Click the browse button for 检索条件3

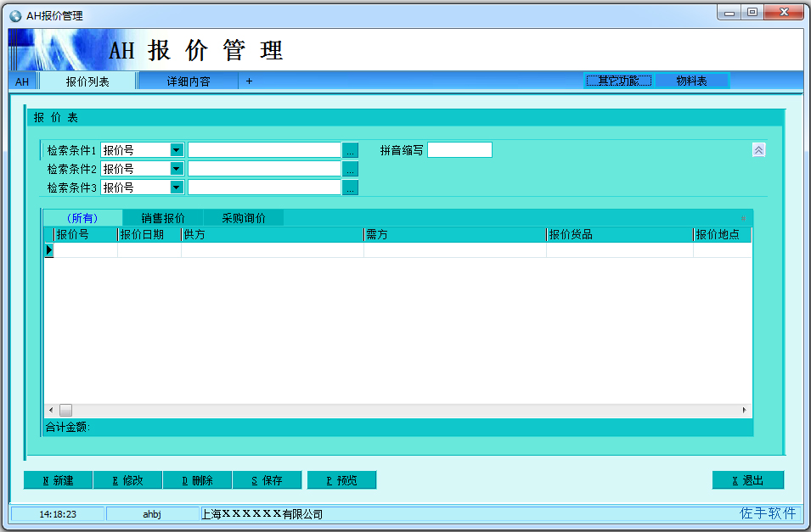(350, 188)
